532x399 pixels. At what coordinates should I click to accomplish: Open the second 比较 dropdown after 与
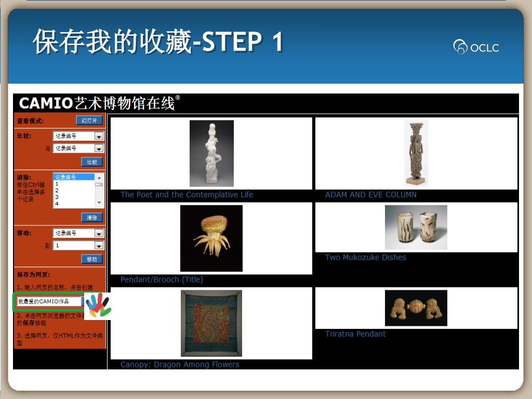78,148
